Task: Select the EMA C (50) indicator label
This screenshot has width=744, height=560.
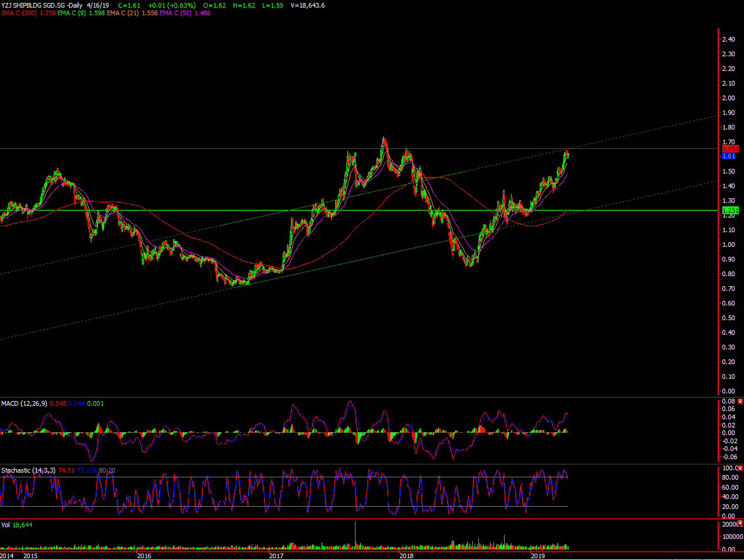Action: click(x=175, y=13)
